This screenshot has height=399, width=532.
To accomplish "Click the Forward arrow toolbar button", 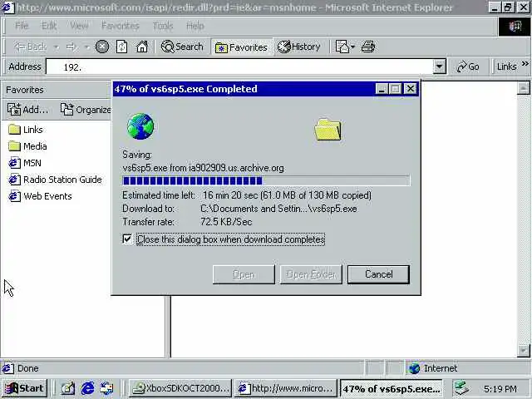I will (71, 47).
